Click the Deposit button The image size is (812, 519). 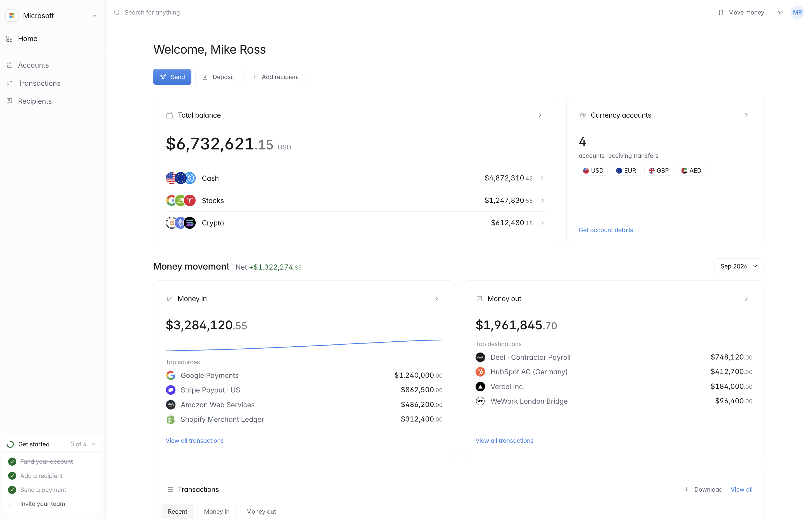[x=218, y=77]
